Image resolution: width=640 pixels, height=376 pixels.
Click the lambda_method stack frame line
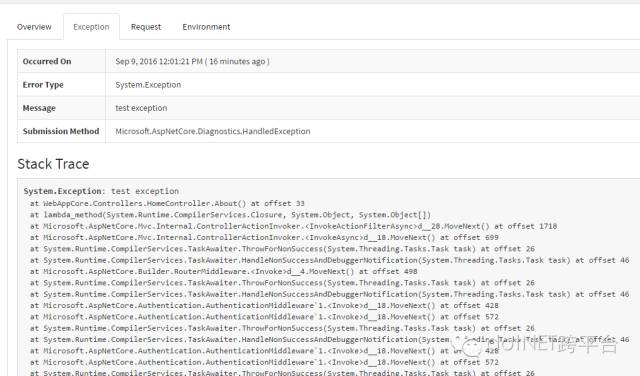tap(230, 215)
